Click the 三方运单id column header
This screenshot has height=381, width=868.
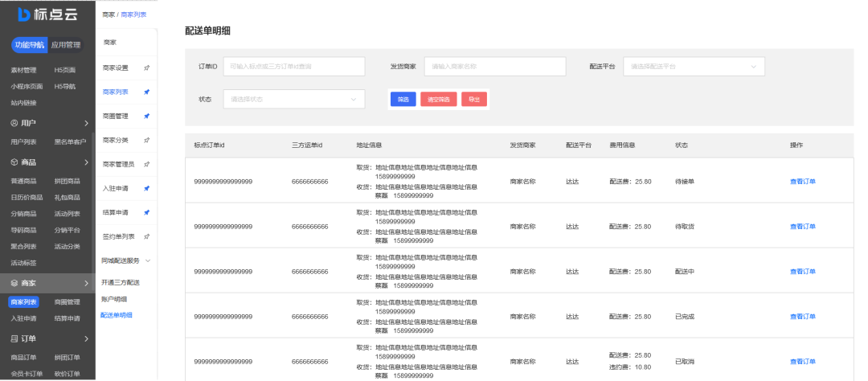[307, 145]
